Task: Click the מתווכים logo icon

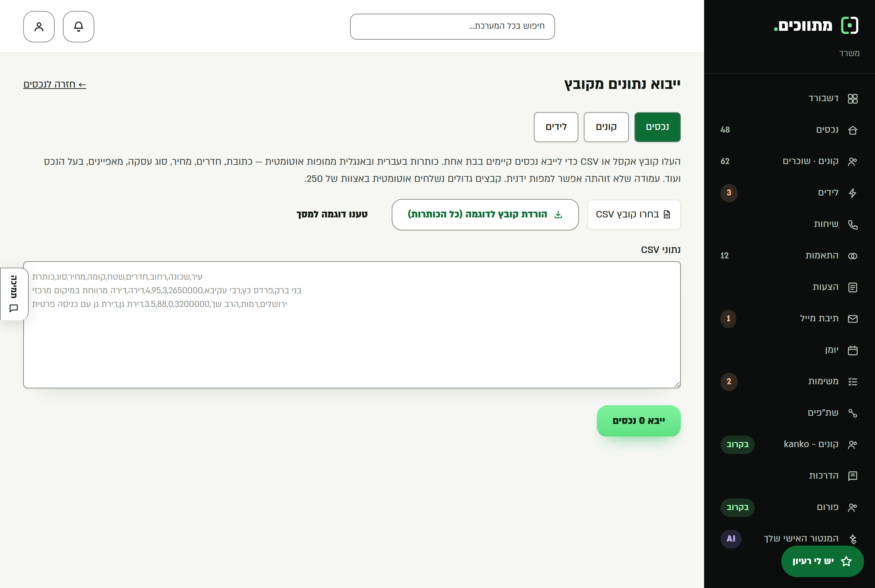Action: tap(849, 26)
